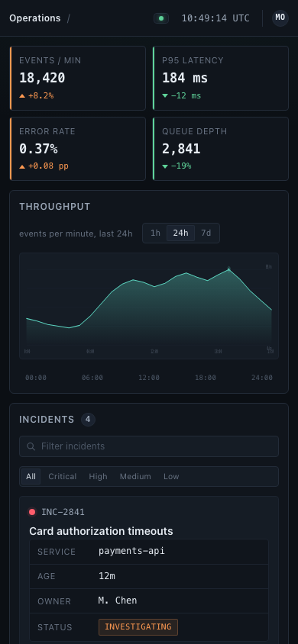Click the 06:00 axis label under the chart

tap(92, 378)
